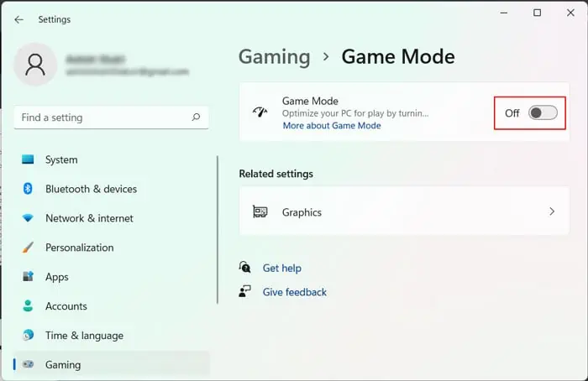Image resolution: width=588 pixels, height=381 pixels.
Task: Click the Give feedback icon
Action: tap(245, 291)
